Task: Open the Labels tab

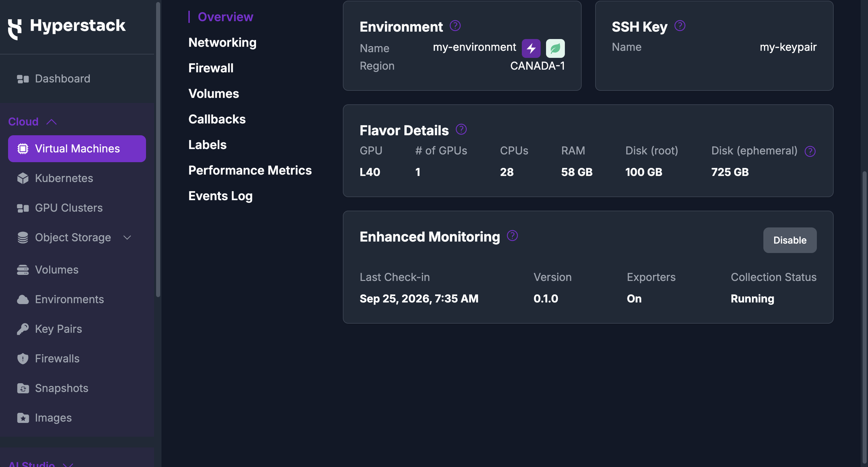Action: pyautogui.click(x=207, y=145)
